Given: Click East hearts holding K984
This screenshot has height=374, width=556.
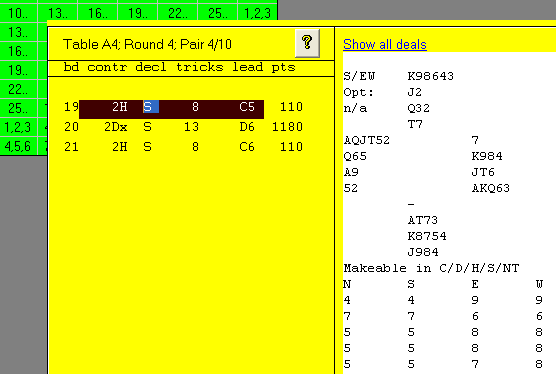Looking at the screenshot, I should [487, 156].
